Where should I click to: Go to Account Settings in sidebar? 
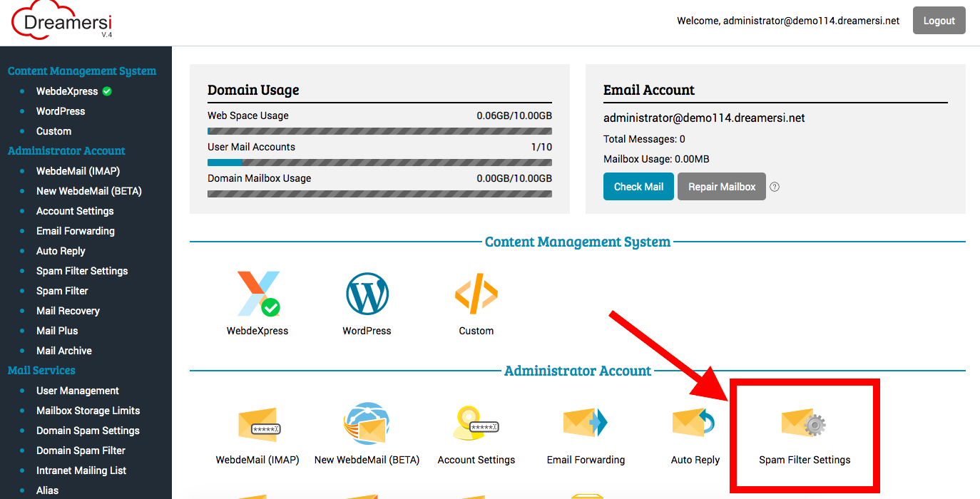click(x=75, y=211)
